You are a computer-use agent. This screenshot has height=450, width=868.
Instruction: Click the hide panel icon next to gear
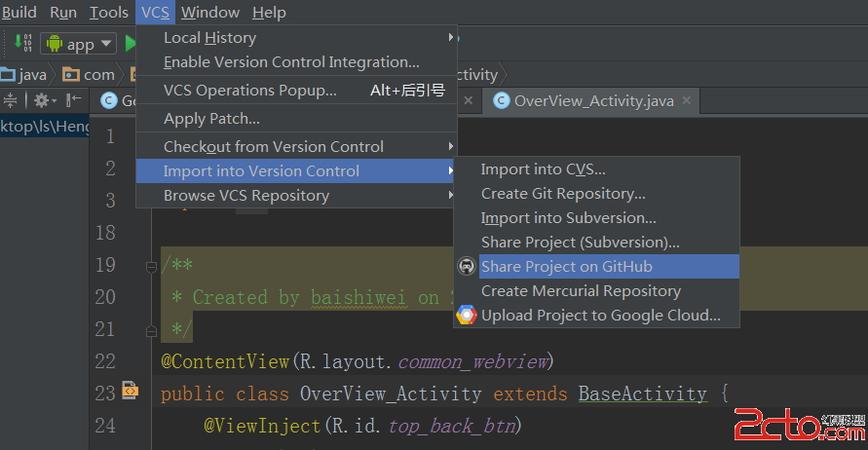pos(75,100)
